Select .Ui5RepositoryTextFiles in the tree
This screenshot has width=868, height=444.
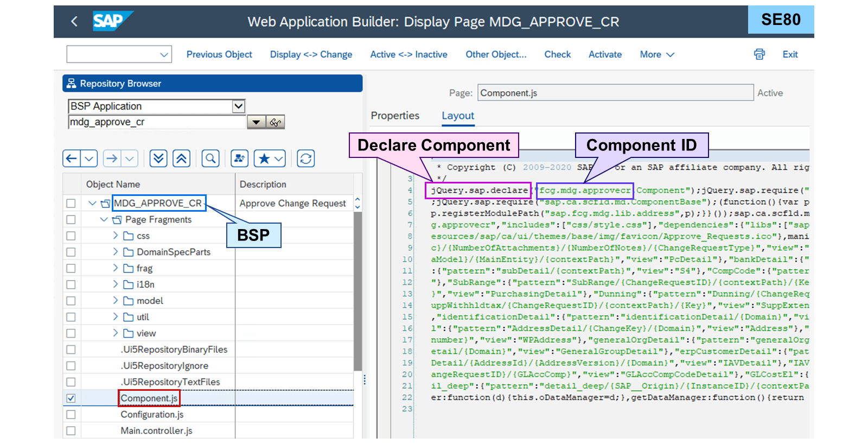[x=170, y=382]
